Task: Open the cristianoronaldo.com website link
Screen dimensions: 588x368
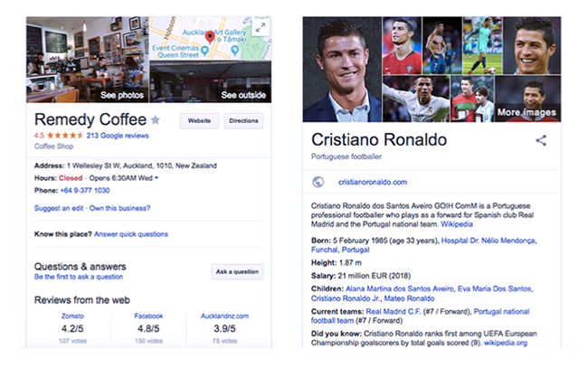Action: [373, 182]
